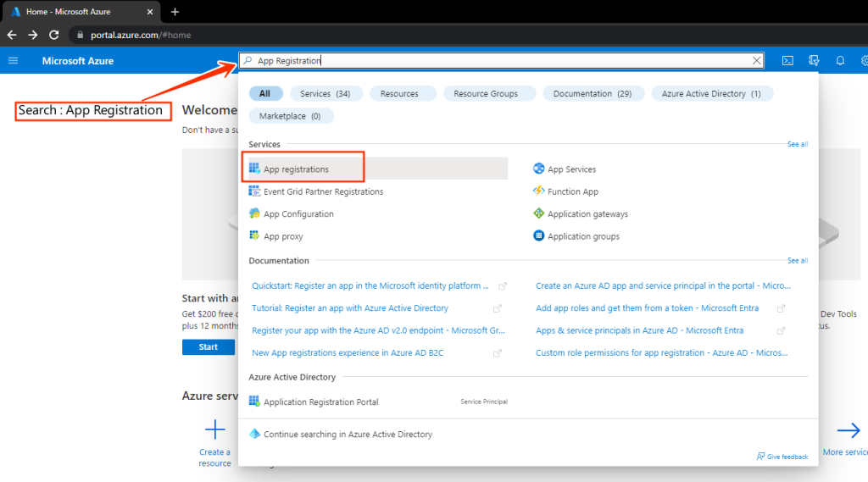Open Tutorial: Register an app documentation link
This screenshot has width=868, height=482.
click(350, 308)
